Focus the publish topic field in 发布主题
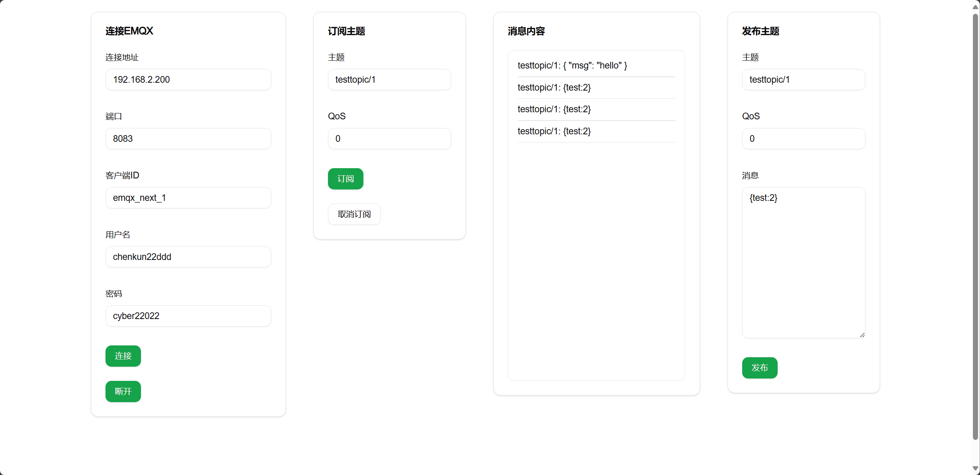Screen dimensions: 980x475 point(803,79)
